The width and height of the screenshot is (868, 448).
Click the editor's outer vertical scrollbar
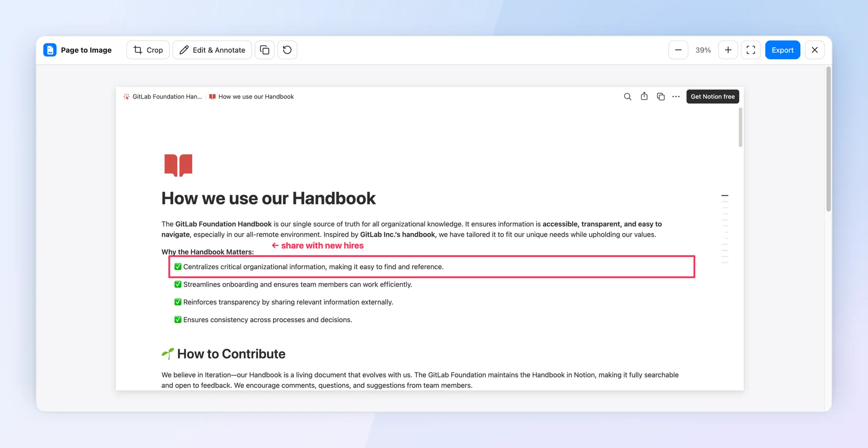pos(829,139)
